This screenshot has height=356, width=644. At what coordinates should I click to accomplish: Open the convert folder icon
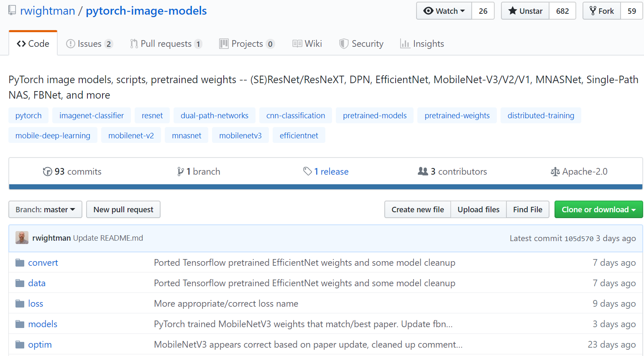click(x=20, y=263)
